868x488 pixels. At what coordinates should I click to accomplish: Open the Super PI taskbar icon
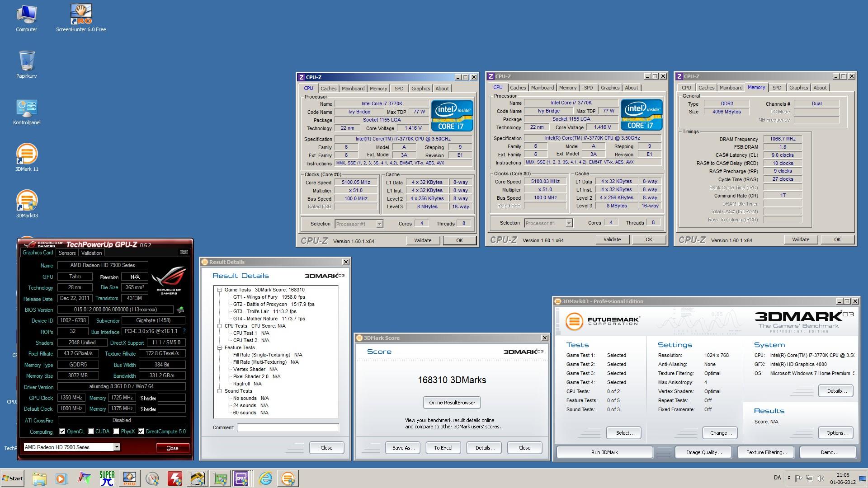[107, 479]
